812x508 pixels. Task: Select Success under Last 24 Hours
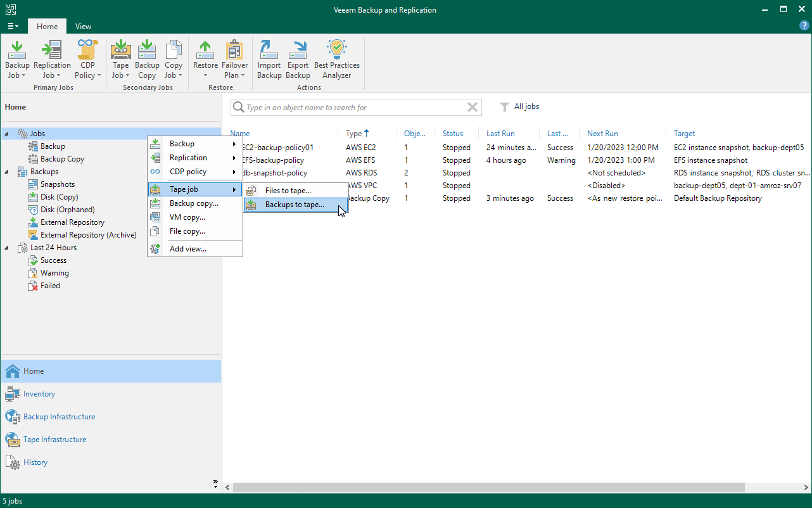[x=53, y=260]
